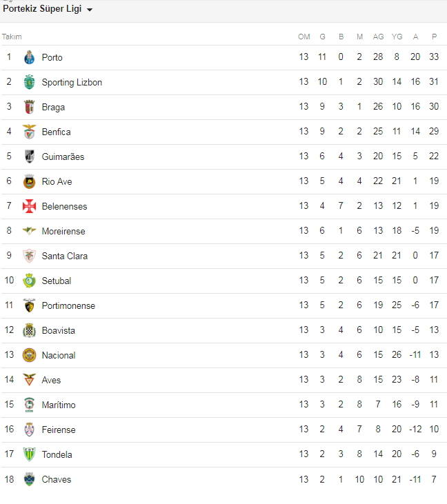Select the Marítimo team name
This screenshot has height=504, width=447.
pyautogui.click(x=58, y=405)
